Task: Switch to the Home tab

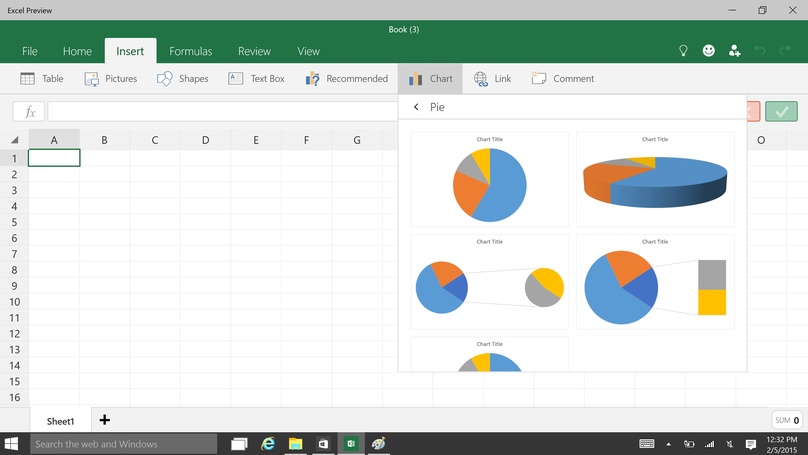Action: click(x=77, y=51)
